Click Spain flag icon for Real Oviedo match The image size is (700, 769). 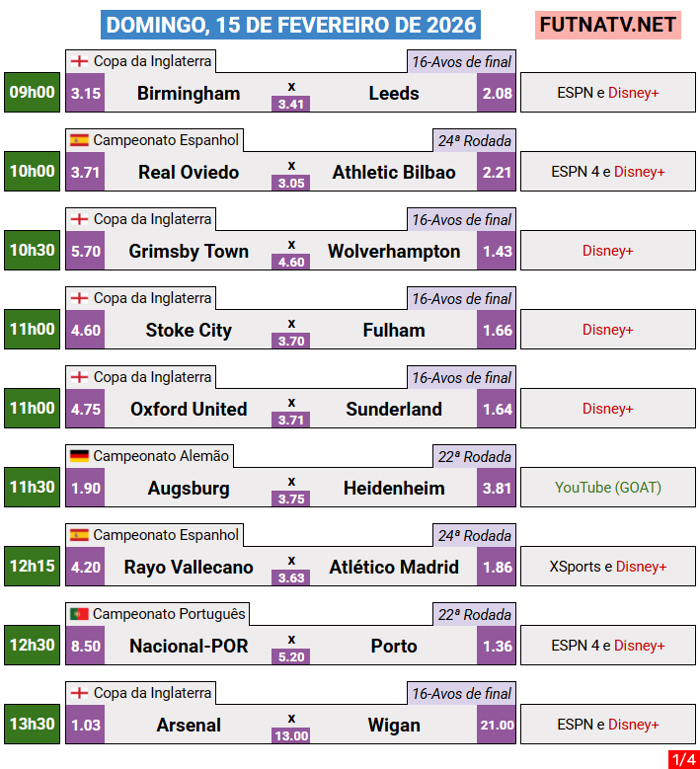(x=80, y=140)
